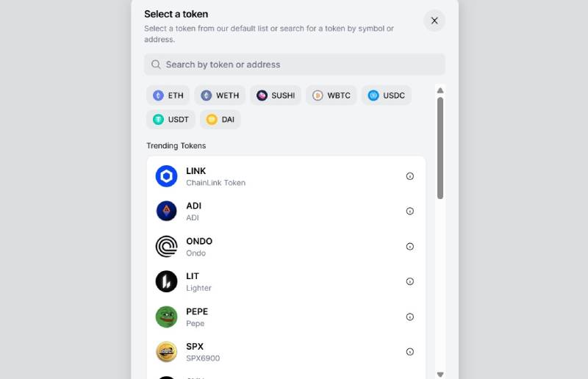The image size is (588, 379).
Task: Click the info icon beside Lighter
Action: pyautogui.click(x=410, y=281)
